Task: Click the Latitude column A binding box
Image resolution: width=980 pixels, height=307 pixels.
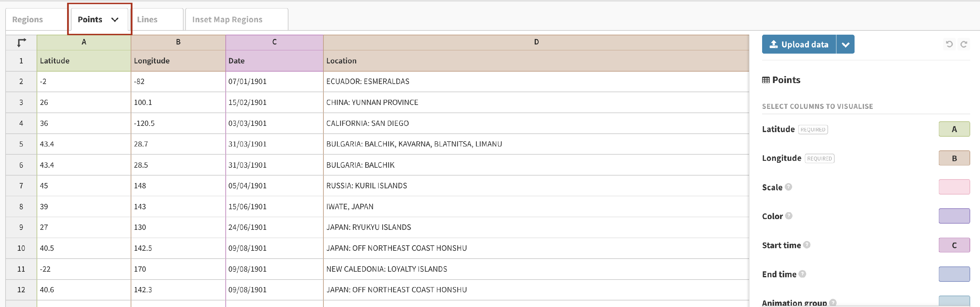Action: point(954,129)
